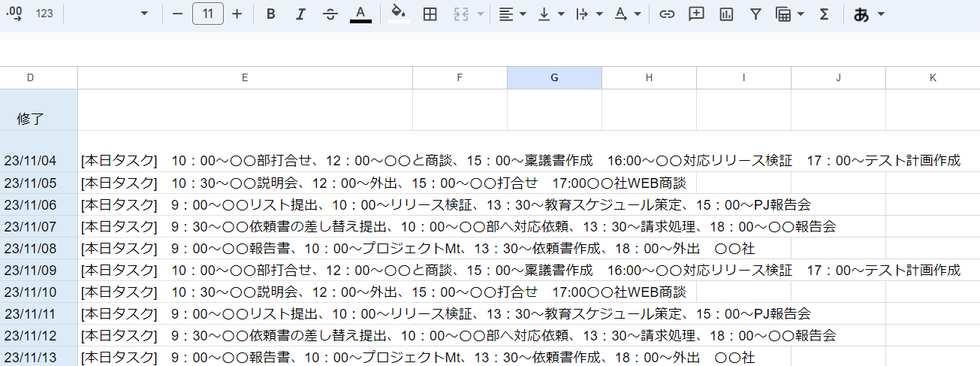Decrease font size with minus button
The width and height of the screenshot is (980, 366).
[x=177, y=14]
